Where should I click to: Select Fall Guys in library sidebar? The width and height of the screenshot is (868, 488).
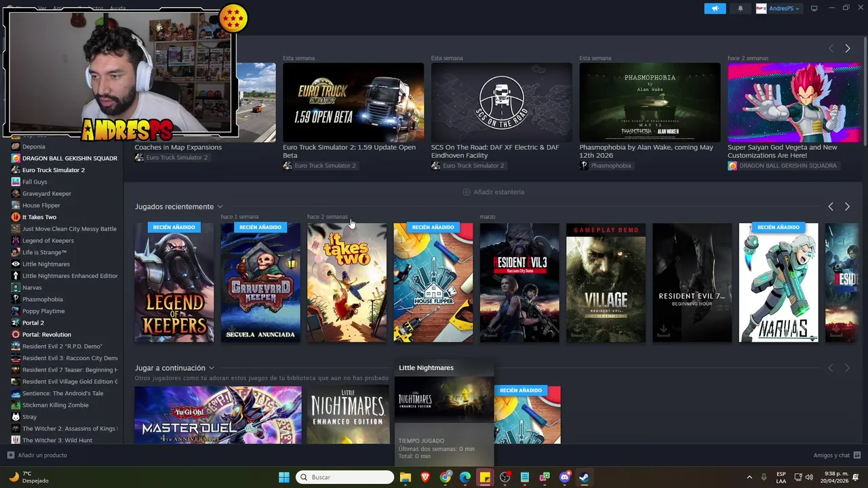pos(35,182)
